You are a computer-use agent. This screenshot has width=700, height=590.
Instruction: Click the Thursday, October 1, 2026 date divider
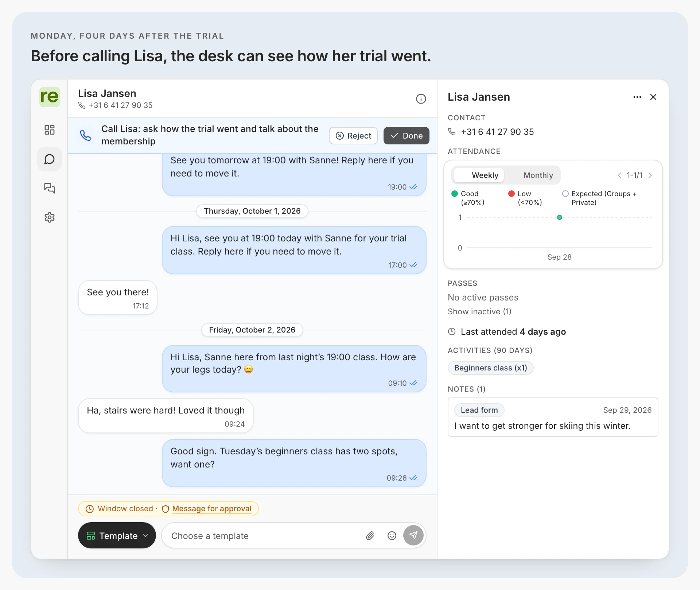click(252, 211)
